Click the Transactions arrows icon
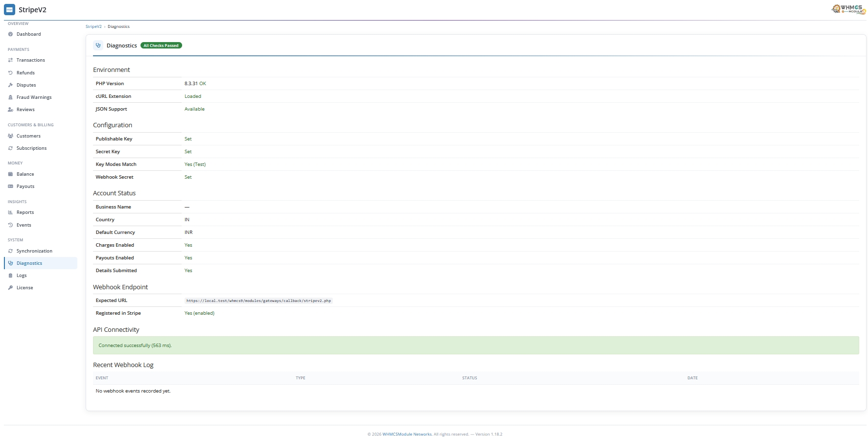This screenshot has height=441, width=868. click(x=10, y=60)
